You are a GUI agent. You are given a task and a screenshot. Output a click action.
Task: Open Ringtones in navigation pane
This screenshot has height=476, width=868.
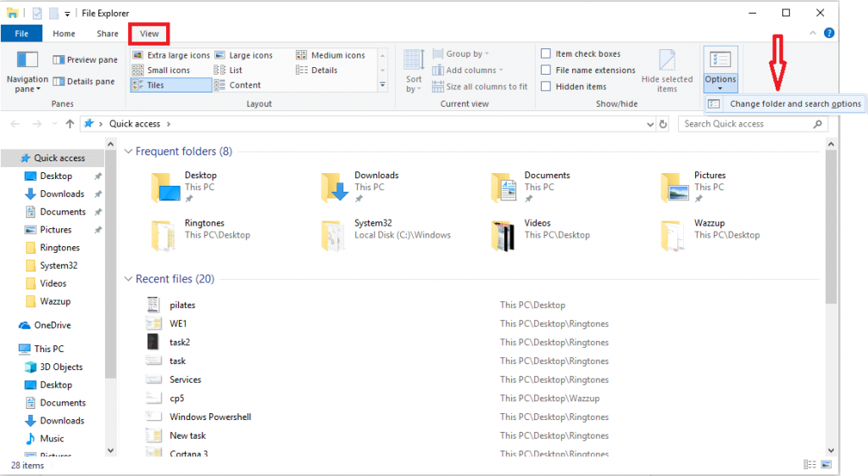(x=53, y=248)
